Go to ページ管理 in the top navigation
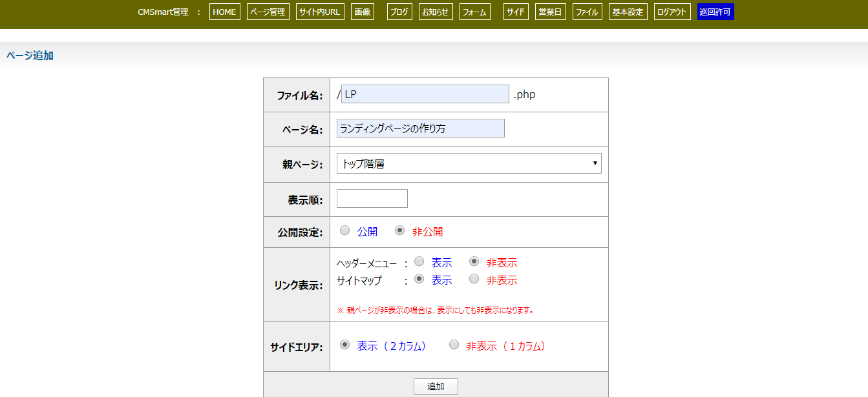Image resolution: width=868 pixels, height=397 pixels. (x=268, y=12)
